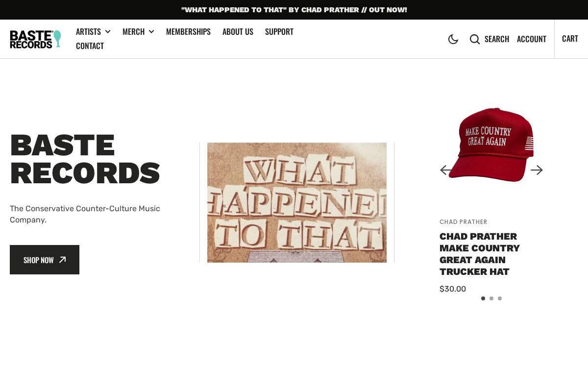Click the What Happened To That announcement banner
This screenshot has height=392, width=588.
pos(294,10)
